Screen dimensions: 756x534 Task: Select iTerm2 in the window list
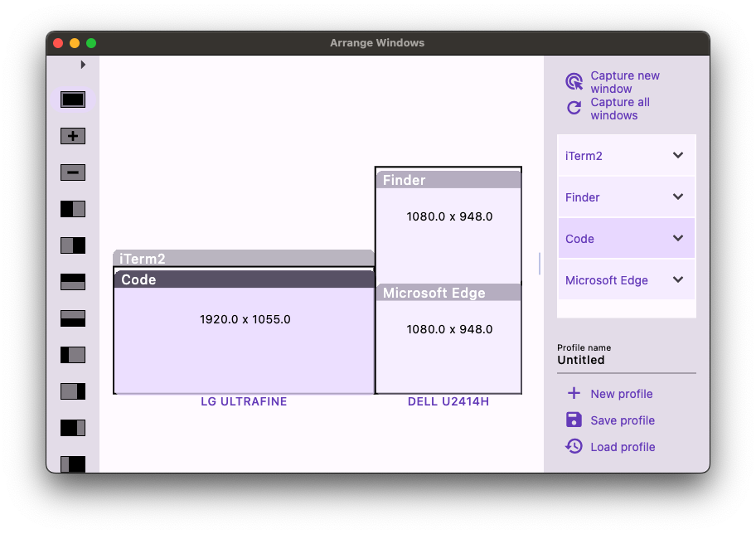(x=627, y=156)
